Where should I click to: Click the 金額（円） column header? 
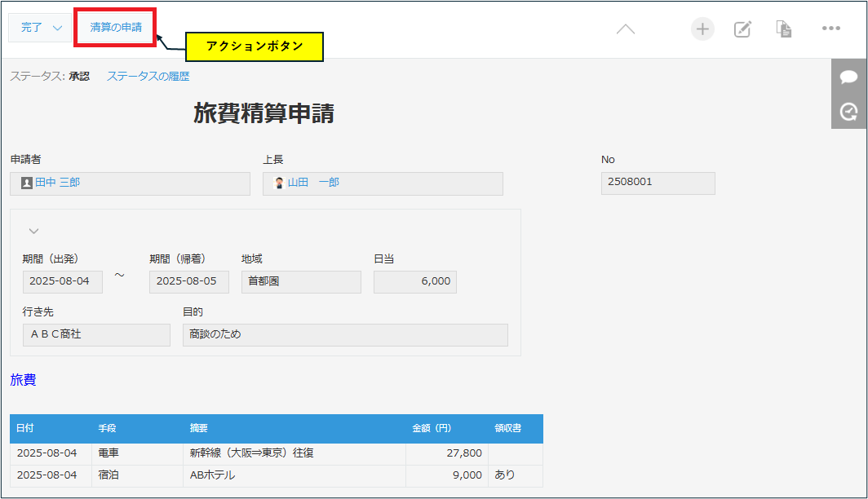(431, 428)
